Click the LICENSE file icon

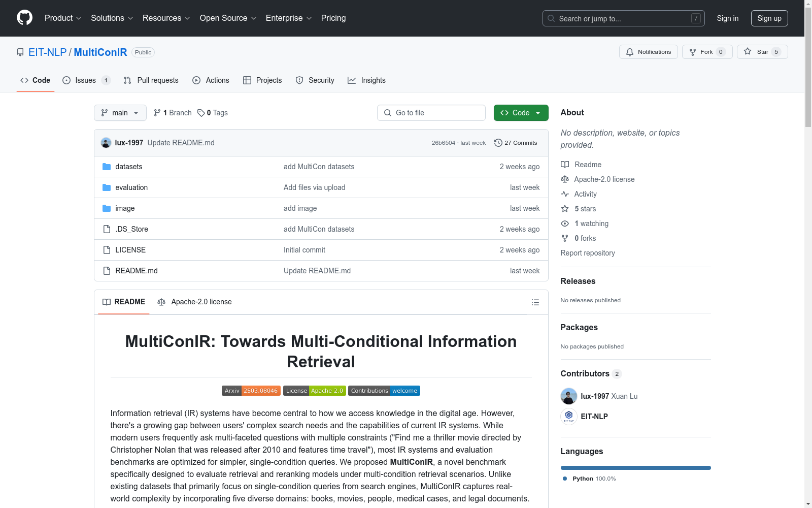(x=107, y=250)
